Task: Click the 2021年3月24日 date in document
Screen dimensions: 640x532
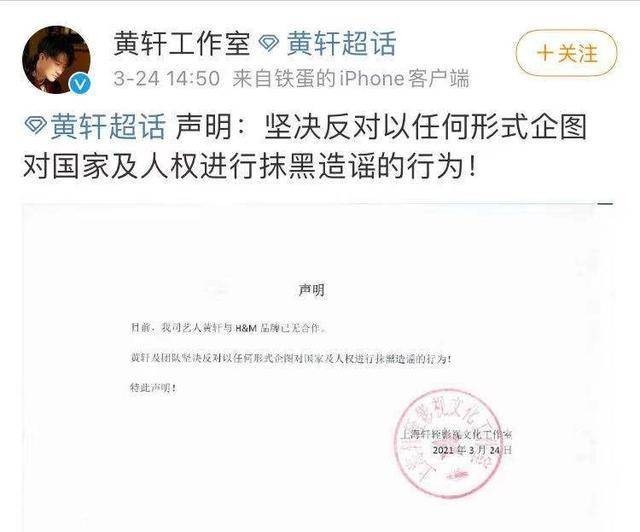Action: click(472, 450)
